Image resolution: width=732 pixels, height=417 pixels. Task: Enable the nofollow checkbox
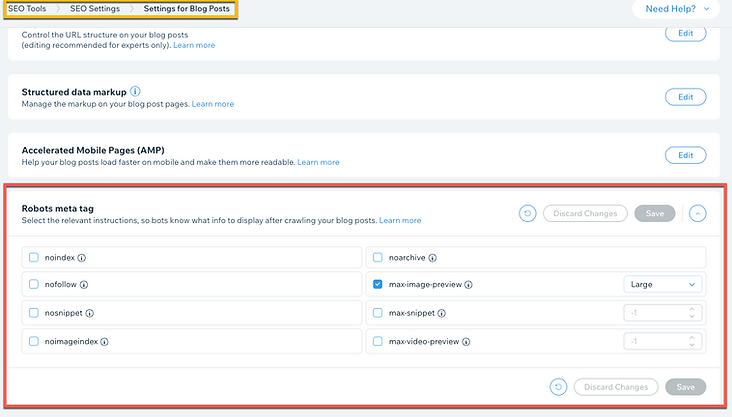click(x=34, y=284)
